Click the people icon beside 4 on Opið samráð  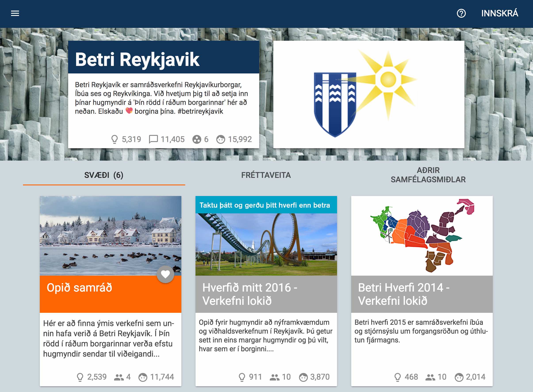[119, 377]
